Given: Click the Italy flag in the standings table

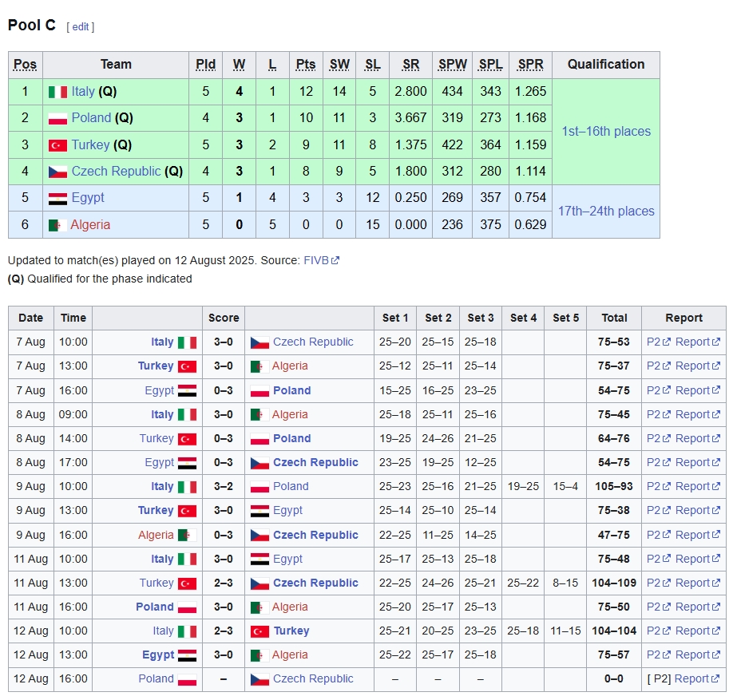Looking at the screenshot, I should point(57,92).
